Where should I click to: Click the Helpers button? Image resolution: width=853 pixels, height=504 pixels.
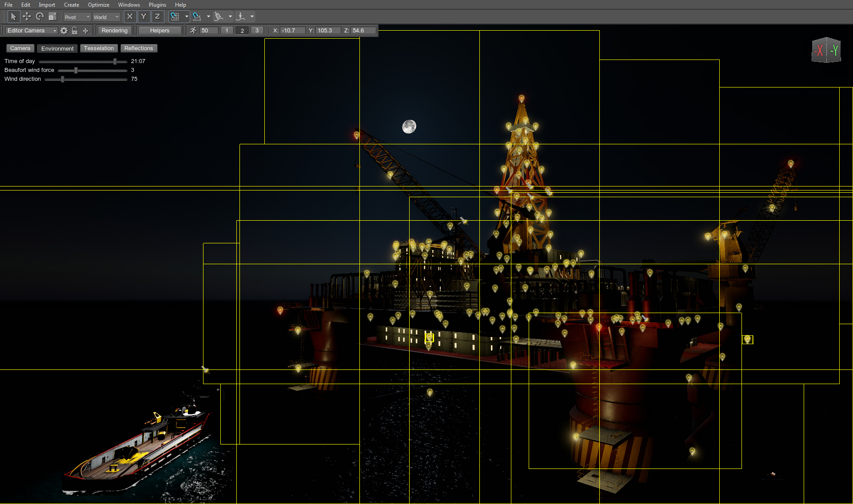159,31
